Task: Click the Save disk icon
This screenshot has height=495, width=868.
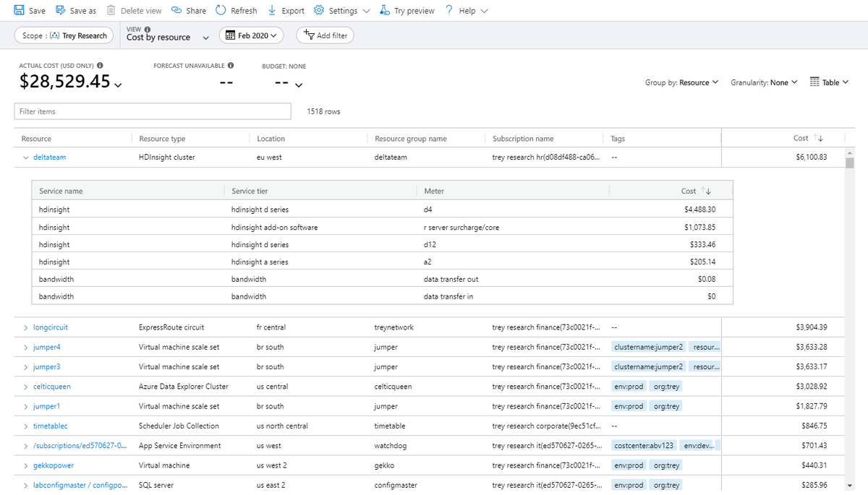Action: pyautogui.click(x=20, y=11)
